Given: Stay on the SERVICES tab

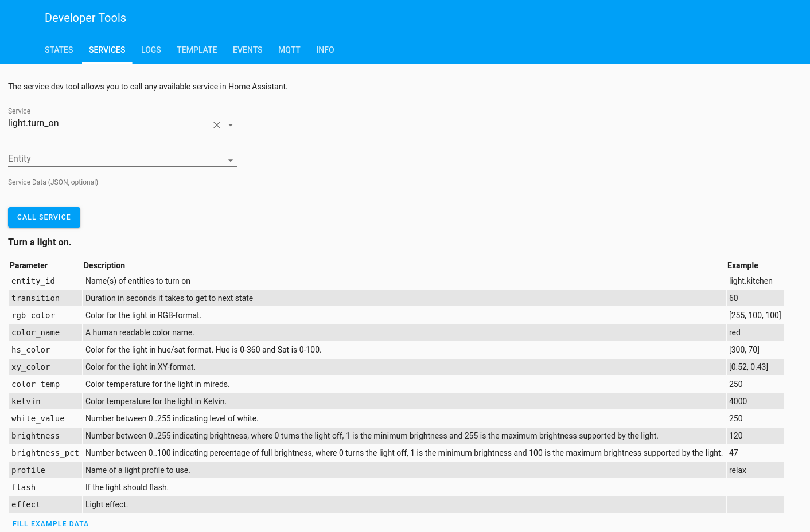Looking at the screenshot, I should coord(107,50).
